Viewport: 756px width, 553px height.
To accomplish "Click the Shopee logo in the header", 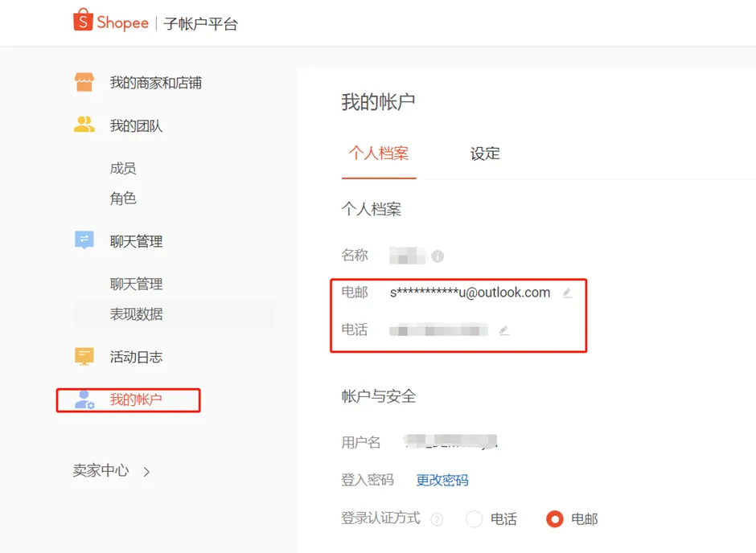I will click(x=110, y=22).
